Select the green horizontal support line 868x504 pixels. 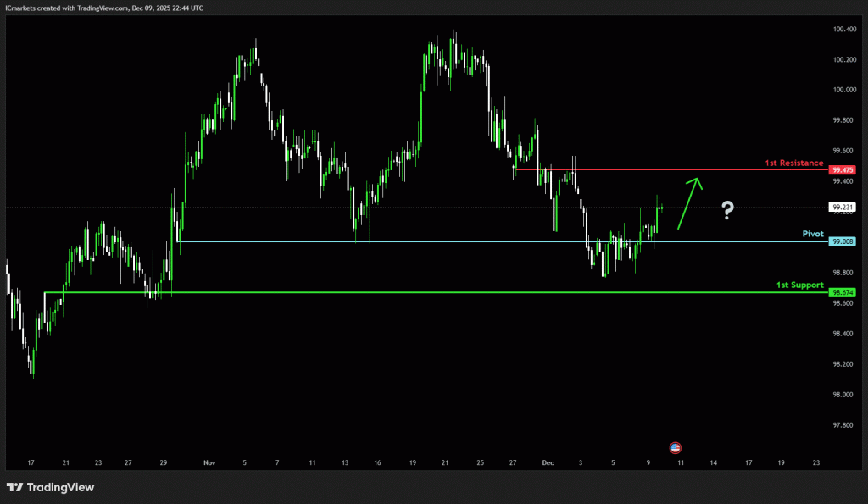(x=424, y=293)
